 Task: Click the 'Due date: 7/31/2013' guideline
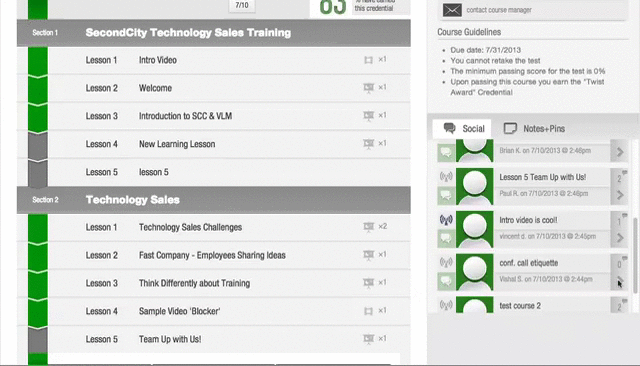click(486, 50)
